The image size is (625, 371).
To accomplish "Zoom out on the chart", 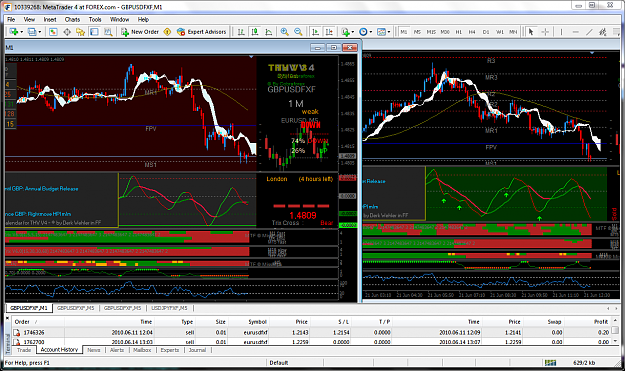I will (298, 32).
